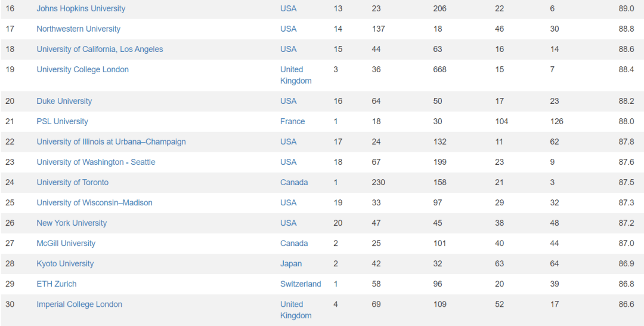
Task: Click Canada link in University of Toronto row
Action: 294,183
